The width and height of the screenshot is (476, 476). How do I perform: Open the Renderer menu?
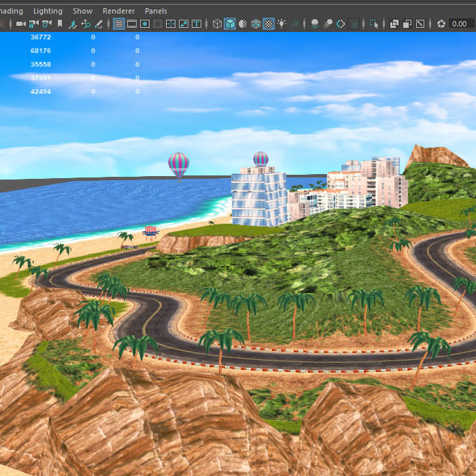[x=118, y=11]
